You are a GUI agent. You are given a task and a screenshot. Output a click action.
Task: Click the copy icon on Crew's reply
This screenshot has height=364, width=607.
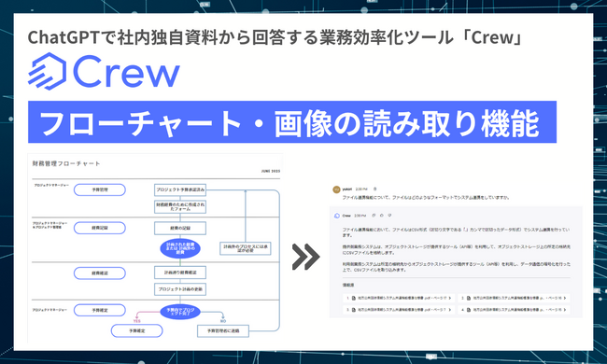(374, 216)
